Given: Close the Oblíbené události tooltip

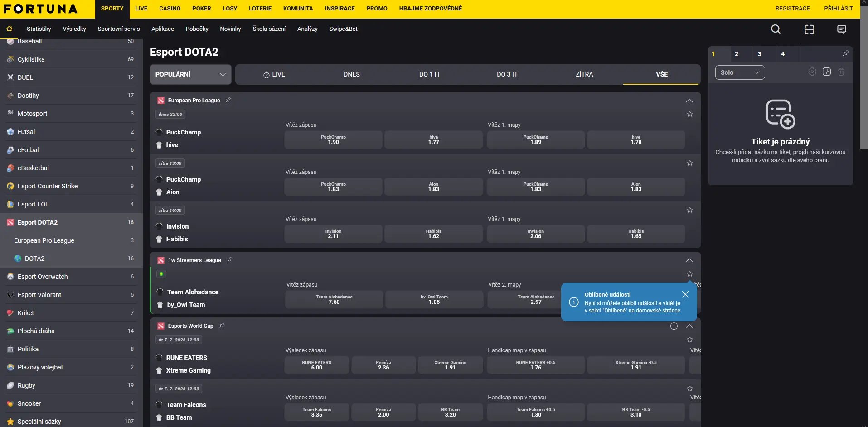Looking at the screenshot, I should (685, 294).
